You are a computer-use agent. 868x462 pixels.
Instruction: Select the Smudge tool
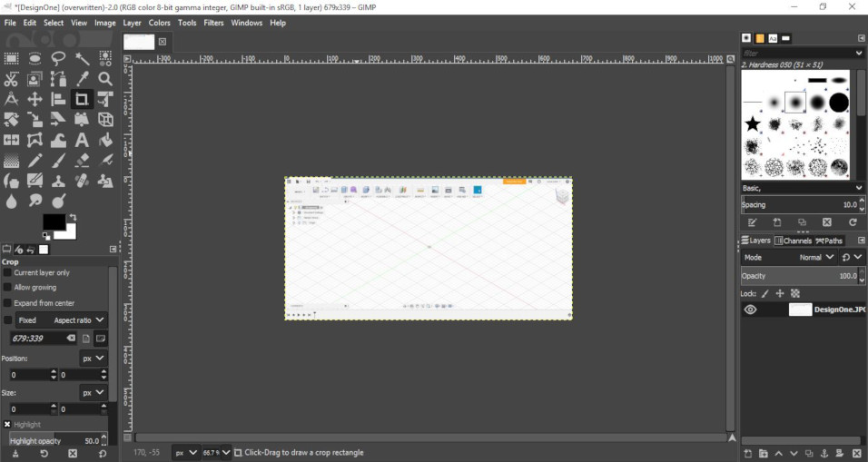coord(35,202)
